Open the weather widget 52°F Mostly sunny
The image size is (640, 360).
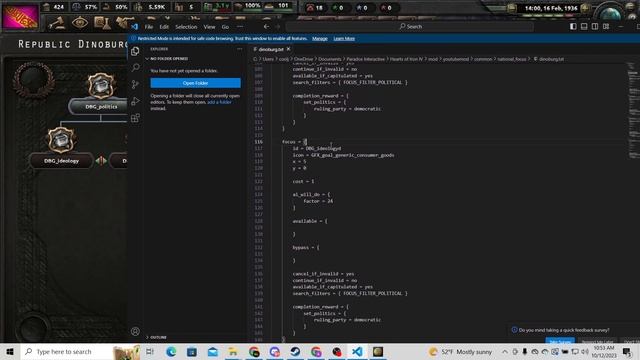460,351
